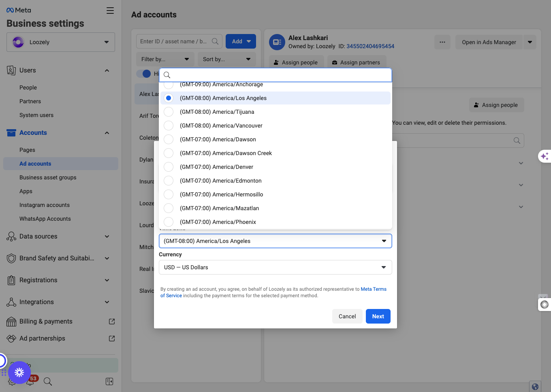This screenshot has height=392, width=551.
Task: Open the hamburger menu beside the Meta logo
Action: (110, 11)
